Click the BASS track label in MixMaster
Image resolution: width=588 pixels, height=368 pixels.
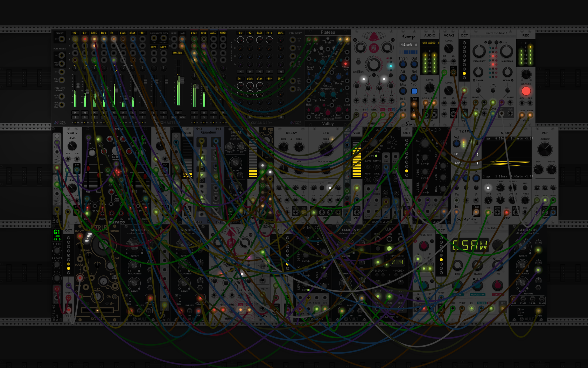(94, 33)
